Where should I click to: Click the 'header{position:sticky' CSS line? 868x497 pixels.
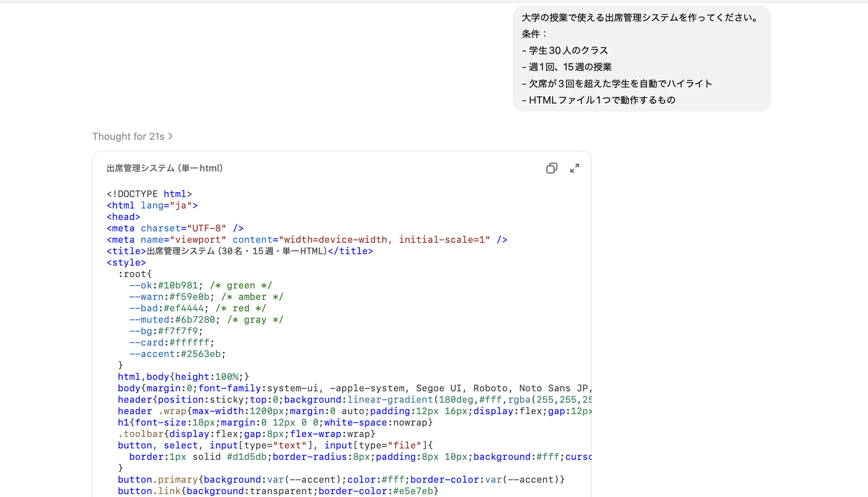354,400
